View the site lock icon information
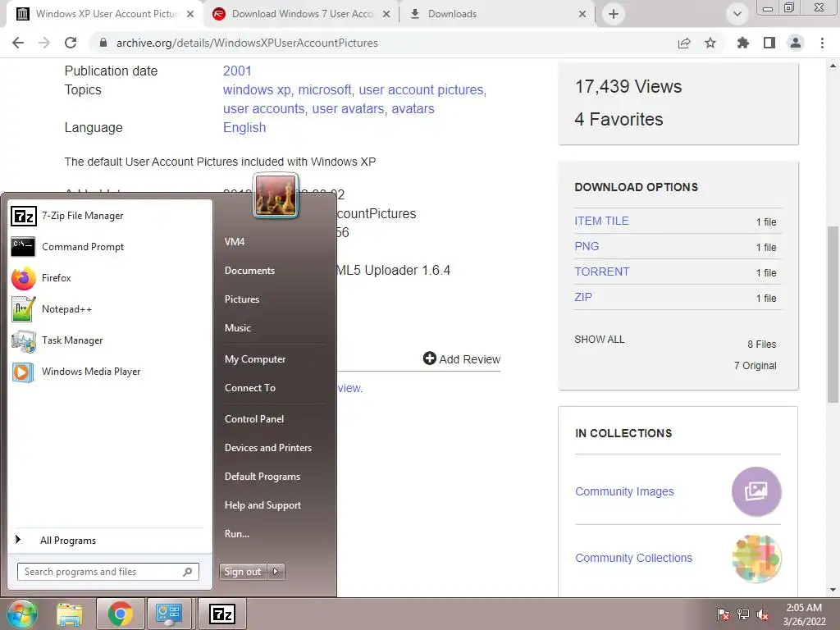The image size is (840, 630). [x=103, y=43]
